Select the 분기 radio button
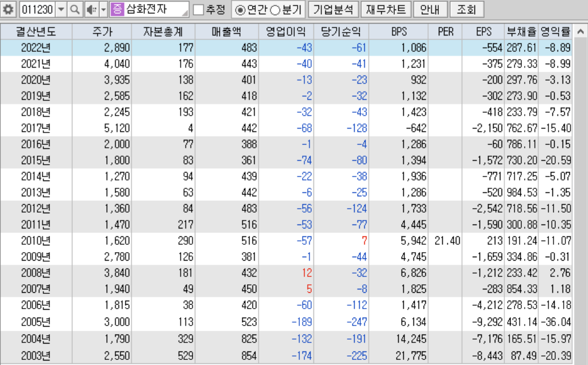This screenshot has height=365, width=588. [x=275, y=10]
